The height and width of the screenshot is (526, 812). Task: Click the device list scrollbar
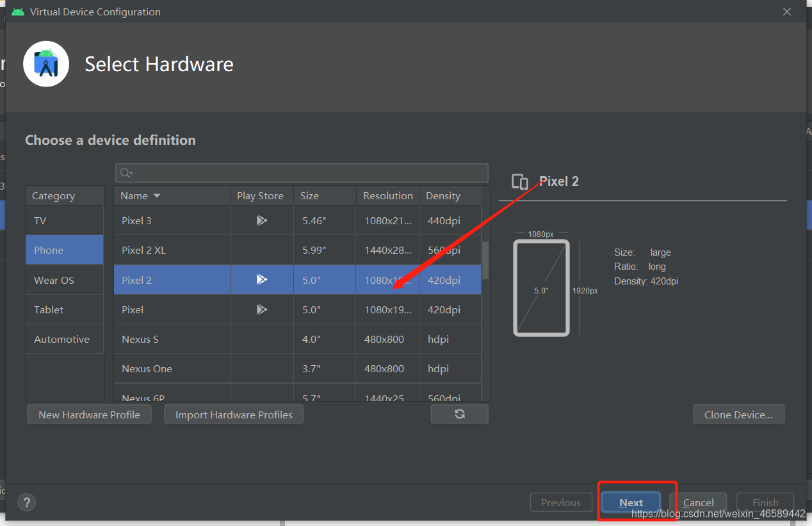(485, 260)
